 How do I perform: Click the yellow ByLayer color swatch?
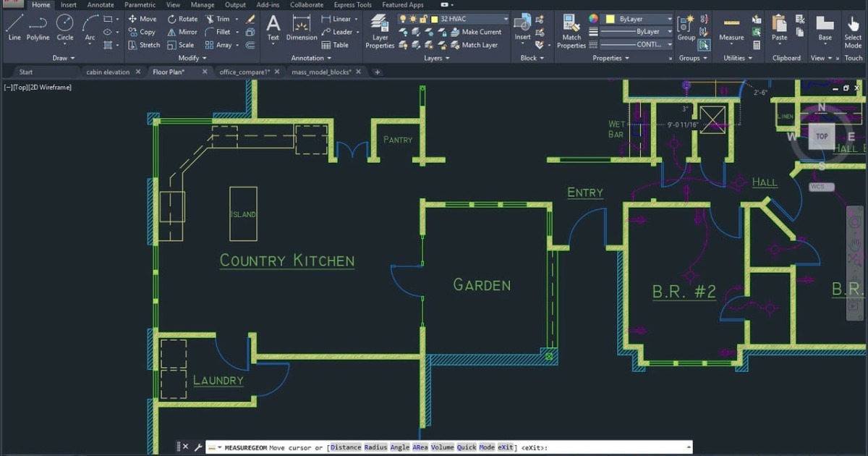[610, 19]
